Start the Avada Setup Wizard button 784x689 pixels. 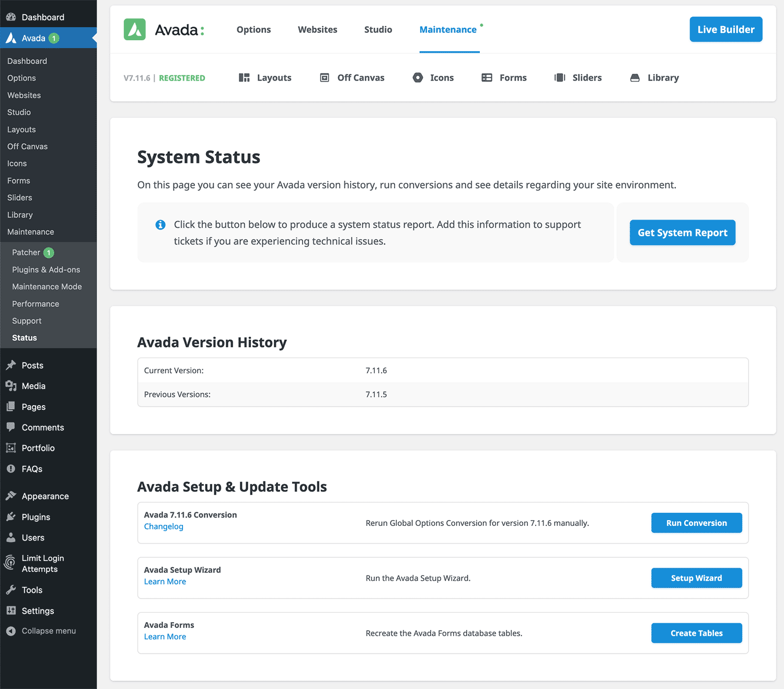coord(697,578)
